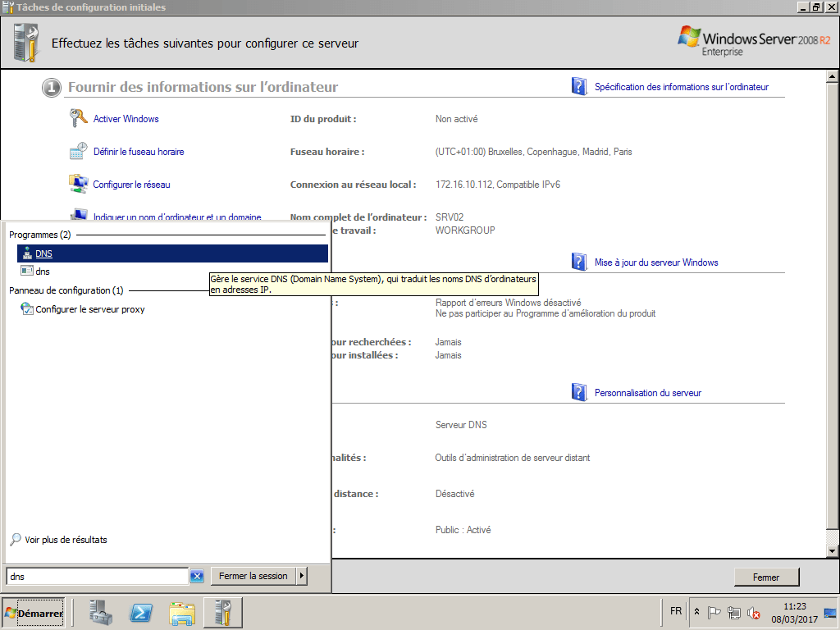Screen dimensions: 840x630
Task: Click the help book icon beside Personnalisation du serveur
Action: 577,392
